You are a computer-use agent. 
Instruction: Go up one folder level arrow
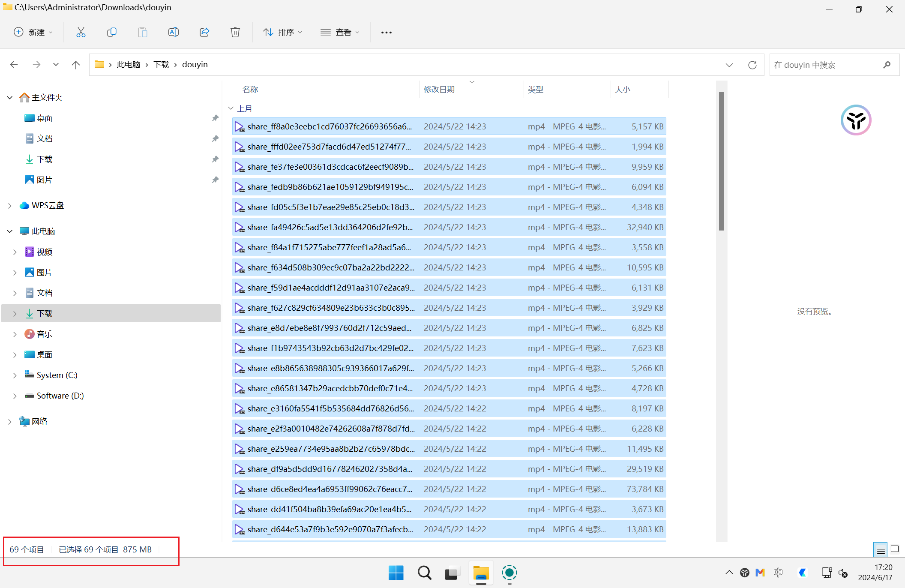click(76, 65)
